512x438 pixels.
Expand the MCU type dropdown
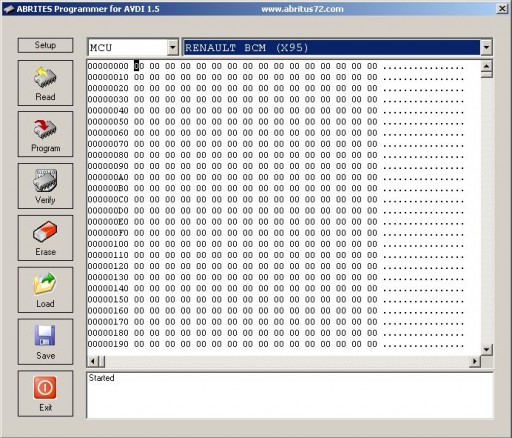coord(172,47)
